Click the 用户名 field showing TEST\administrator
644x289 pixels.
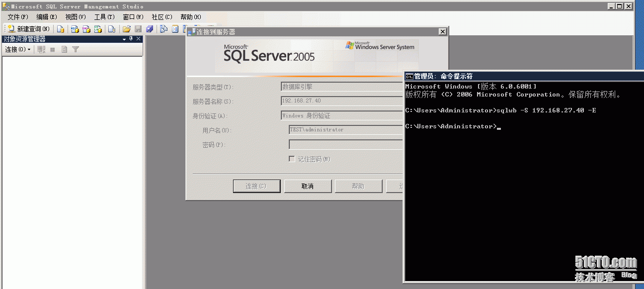tap(346, 130)
